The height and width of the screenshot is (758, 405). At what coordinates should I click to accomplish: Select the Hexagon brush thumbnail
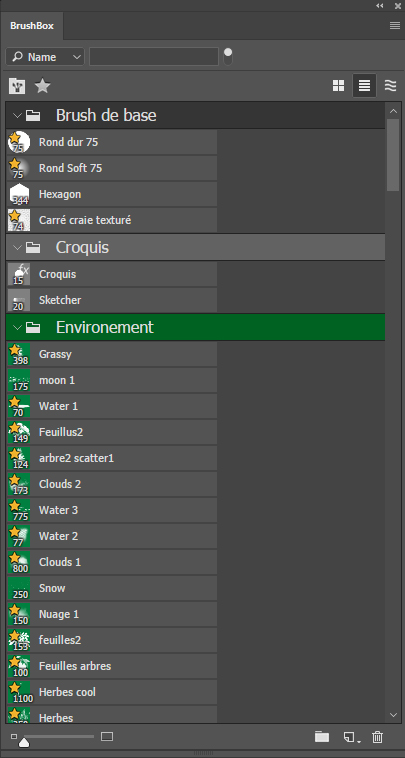(19, 194)
